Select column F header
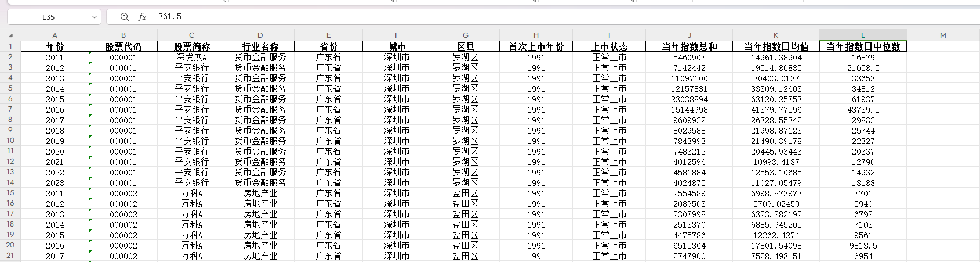The width and height of the screenshot is (980, 262). (x=397, y=35)
